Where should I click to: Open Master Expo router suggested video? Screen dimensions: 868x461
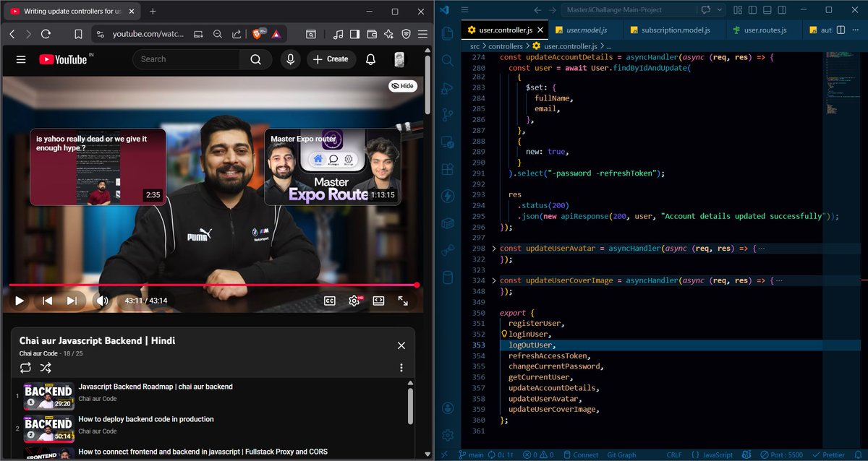(x=332, y=167)
